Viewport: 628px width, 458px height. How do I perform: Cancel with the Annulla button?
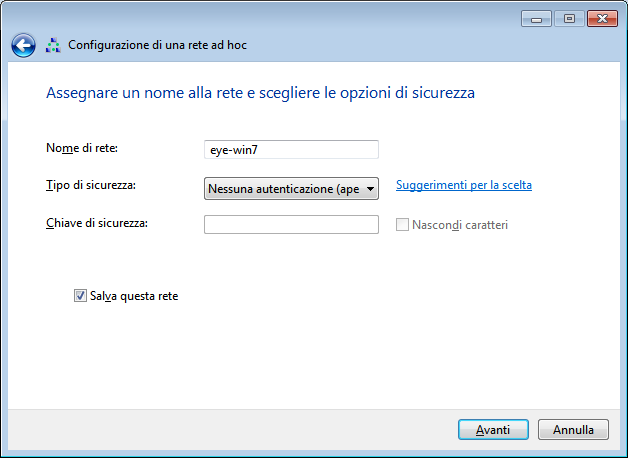click(573, 430)
